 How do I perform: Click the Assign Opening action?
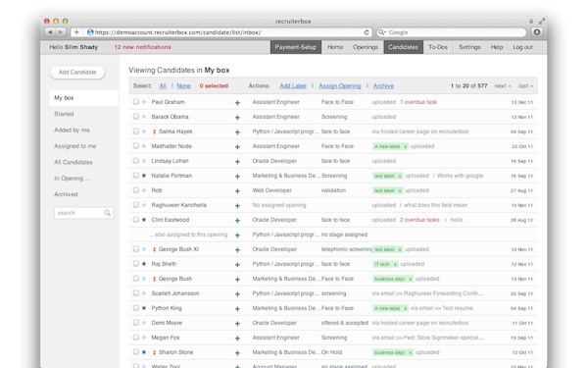coord(340,86)
